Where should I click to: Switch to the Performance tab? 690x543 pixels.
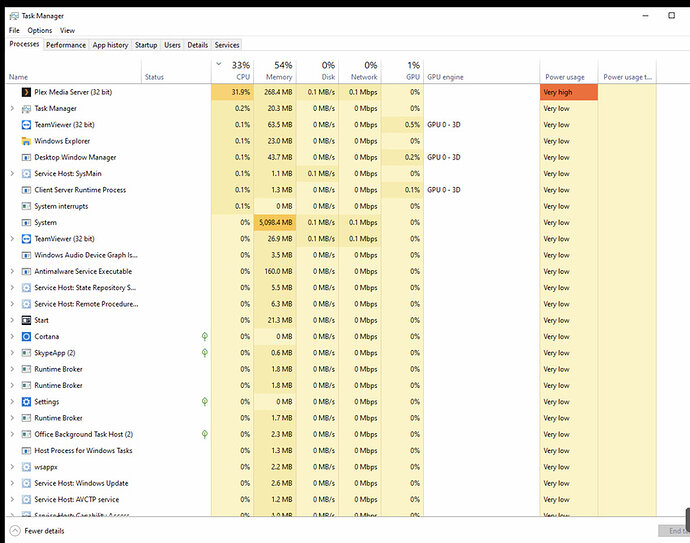66,45
